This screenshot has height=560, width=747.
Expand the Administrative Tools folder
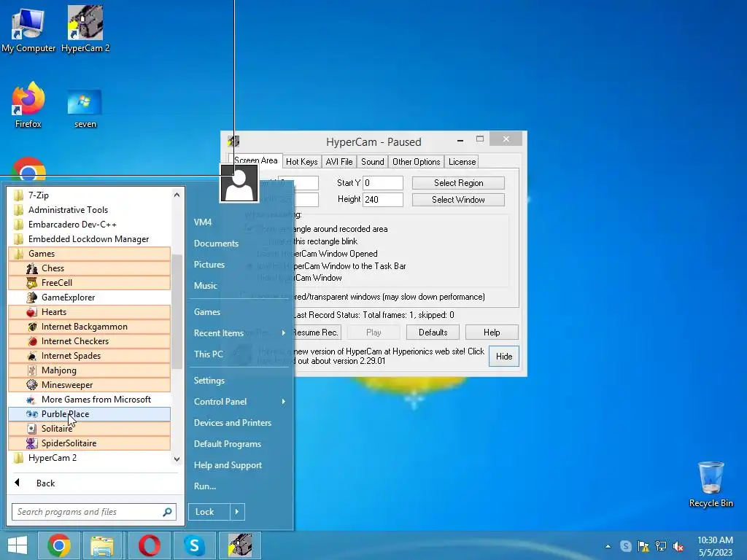tap(89, 210)
